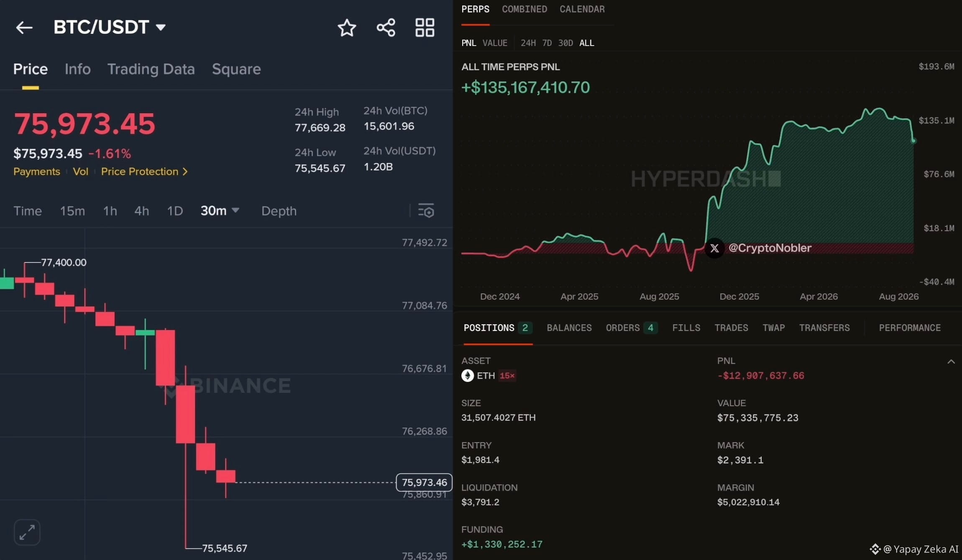Open the PERFORMANCE tab

point(910,328)
